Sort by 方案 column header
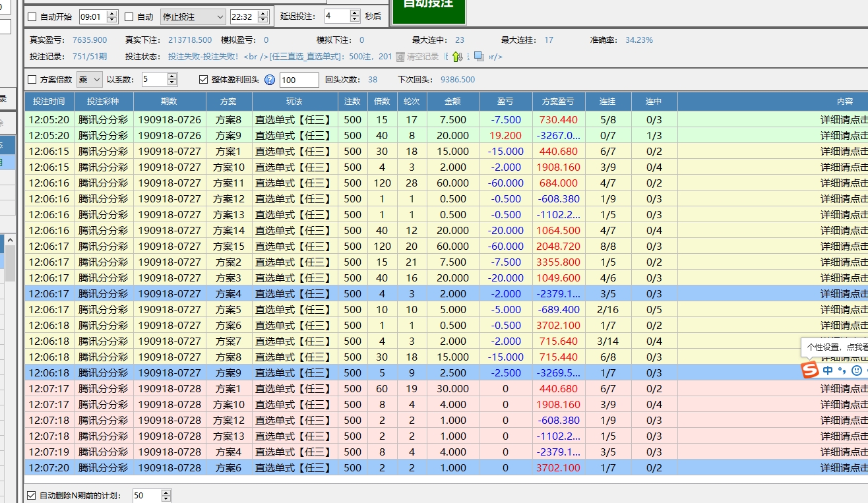868x503 pixels. 229,102
